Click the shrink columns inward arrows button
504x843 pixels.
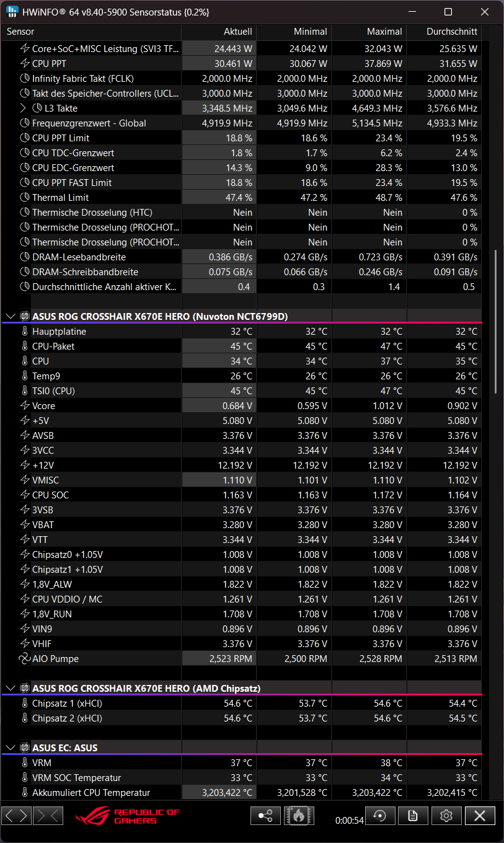pos(48,816)
